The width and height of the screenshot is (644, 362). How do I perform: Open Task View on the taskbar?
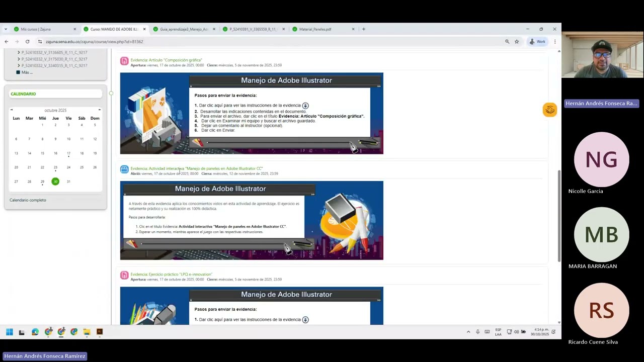22,332
